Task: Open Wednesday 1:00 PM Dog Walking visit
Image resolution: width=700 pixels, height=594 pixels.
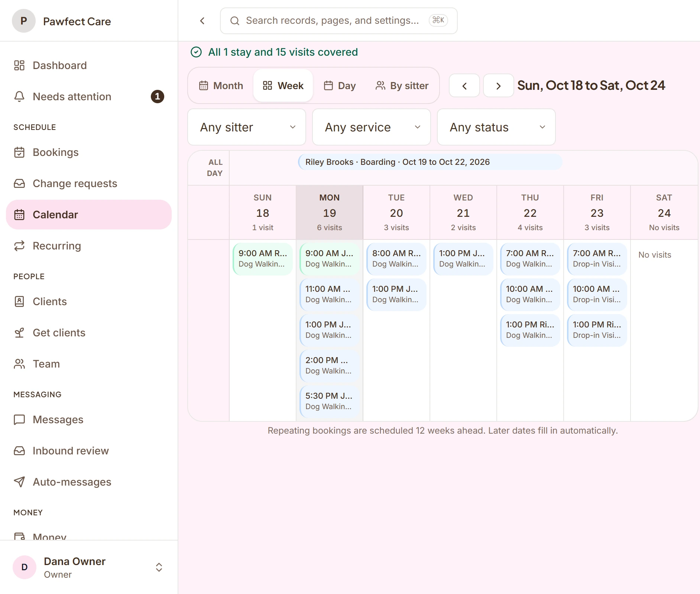Action: pyautogui.click(x=463, y=259)
